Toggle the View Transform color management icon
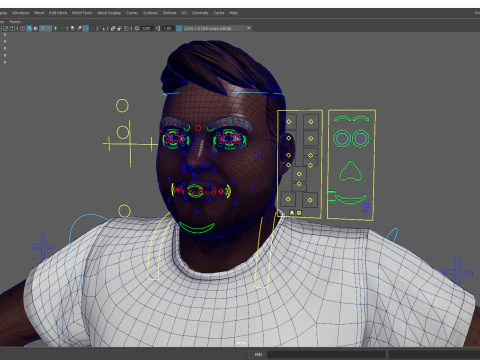 (x=179, y=28)
